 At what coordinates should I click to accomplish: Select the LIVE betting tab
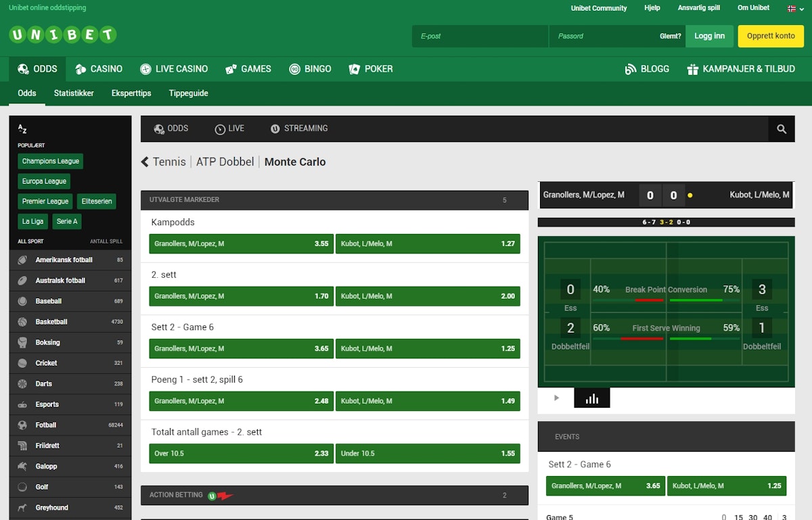[x=229, y=128]
